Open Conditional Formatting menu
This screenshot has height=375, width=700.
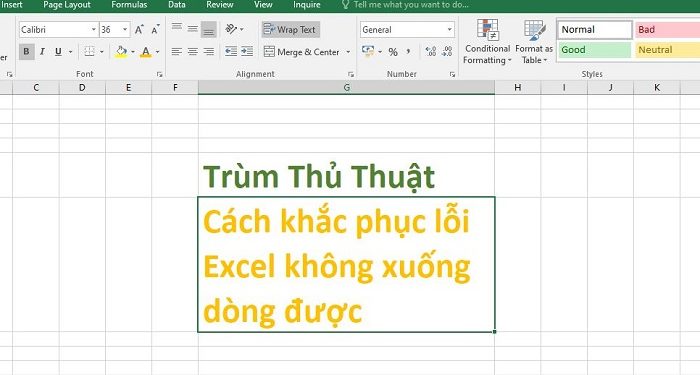(x=487, y=42)
